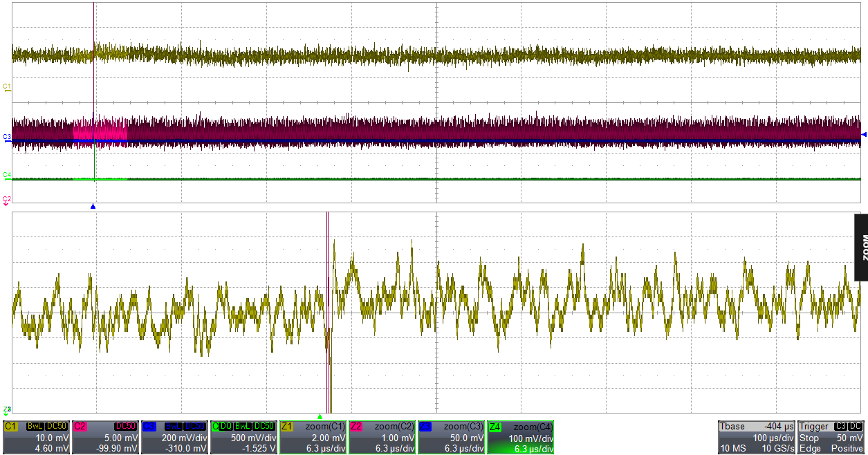Select the Z1 zoom(C1) descriptor
868x455 pixels.
click(x=313, y=438)
